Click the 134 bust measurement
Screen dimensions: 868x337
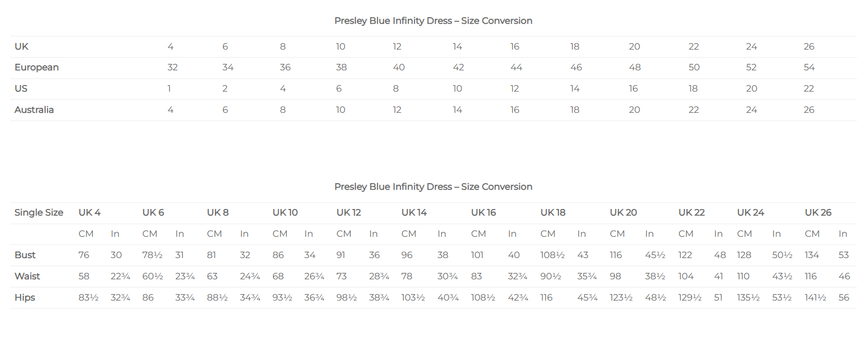click(x=812, y=255)
